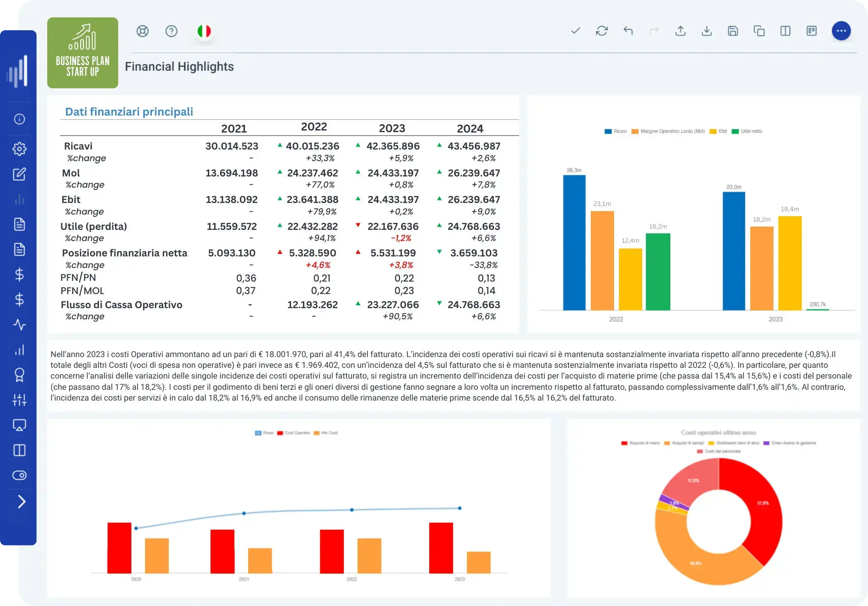The width and height of the screenshot is (868, 606).
Task: Click the faded bar chart sidebar icon
Action: pos(19,199)
